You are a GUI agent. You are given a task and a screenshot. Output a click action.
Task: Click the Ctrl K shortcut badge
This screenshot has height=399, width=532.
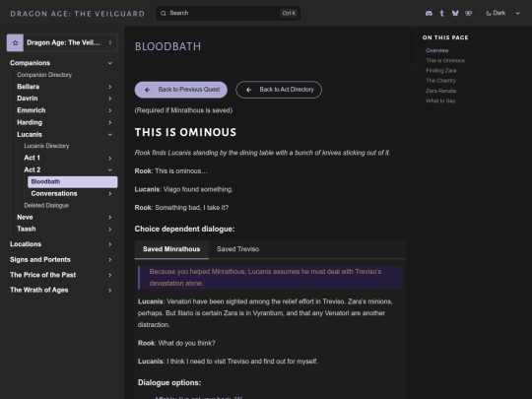click(289, 13)
